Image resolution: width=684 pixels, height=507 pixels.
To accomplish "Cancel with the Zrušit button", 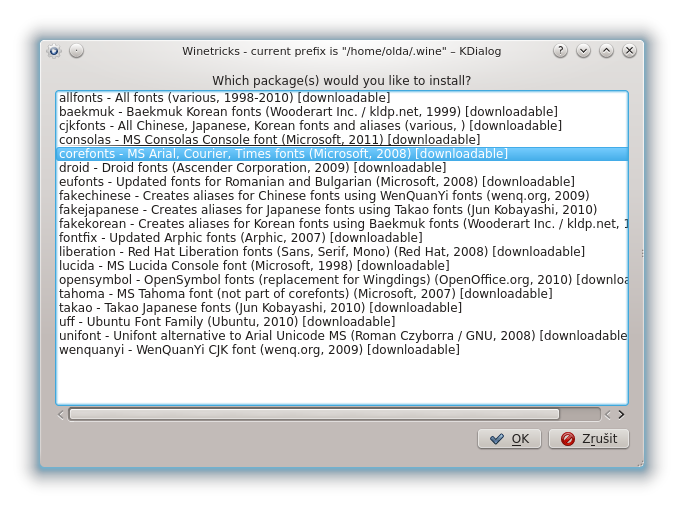I will [x=589, y=438].
